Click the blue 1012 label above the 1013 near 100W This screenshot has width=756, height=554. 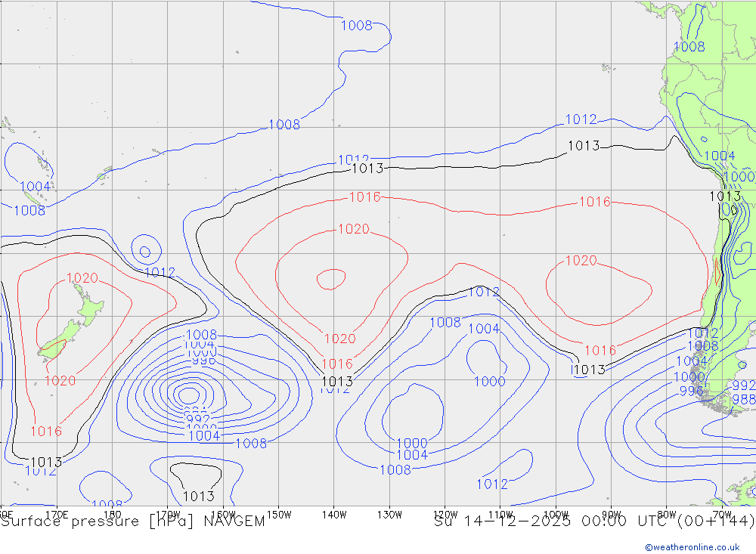pos(581,119)
